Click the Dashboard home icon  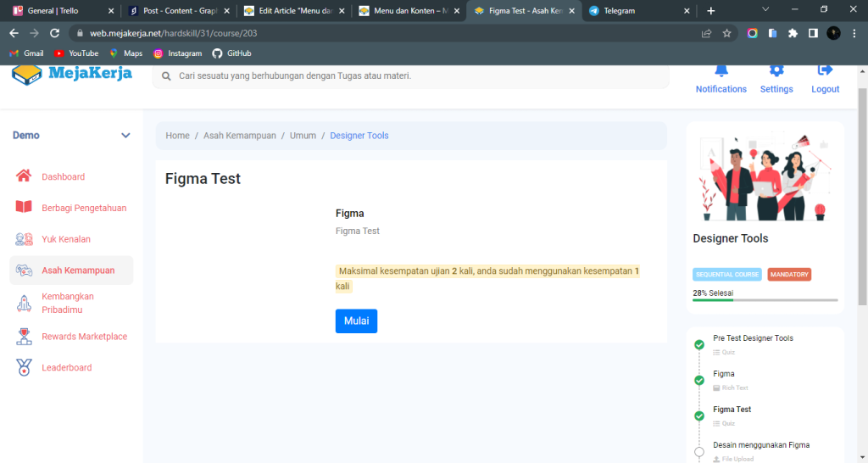tap(23, 176)
